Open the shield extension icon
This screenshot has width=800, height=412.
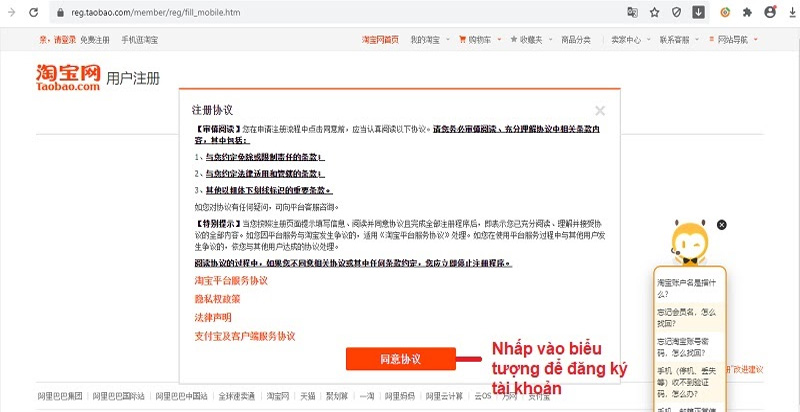pos(677,12)
